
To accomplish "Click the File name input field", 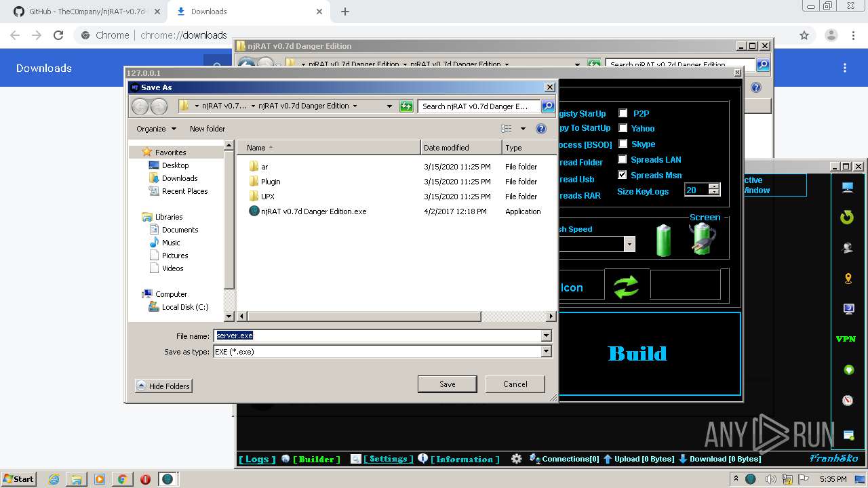I will (378, 335).
